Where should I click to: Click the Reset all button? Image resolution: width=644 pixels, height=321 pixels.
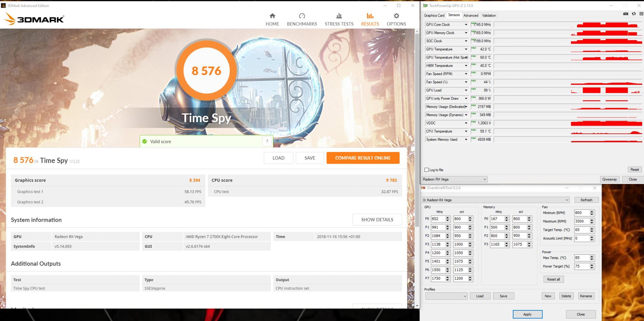click(553, 279)
